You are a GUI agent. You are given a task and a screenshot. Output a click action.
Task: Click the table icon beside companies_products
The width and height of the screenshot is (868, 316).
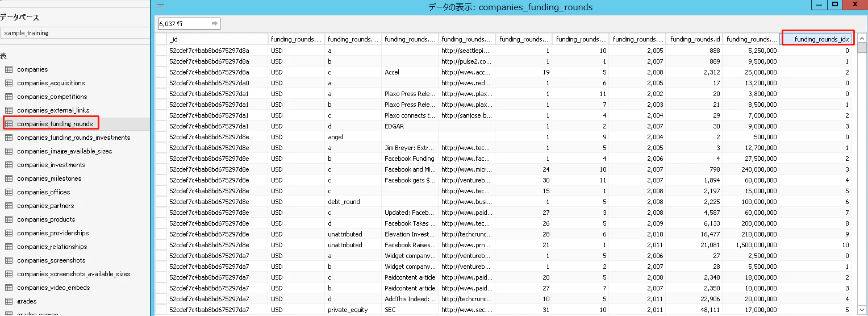9,219
